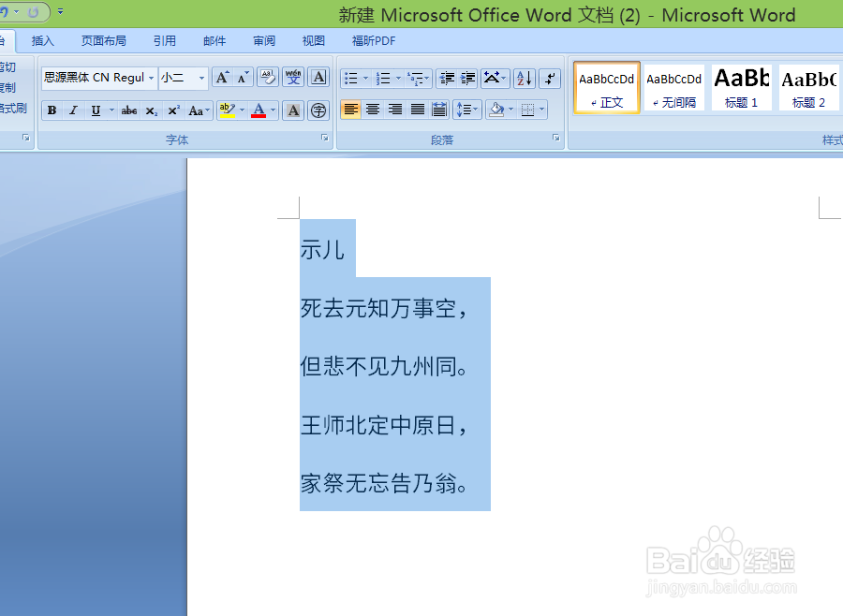Toggle bold formatting

[x=52, y=110]
